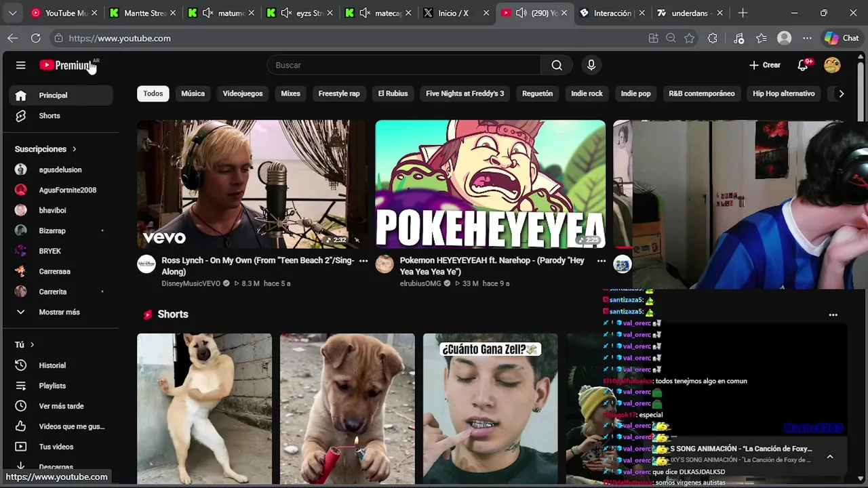Show more filter chips with right arrow
Viewport: 868px width, 488px height.
click(841, 94)
